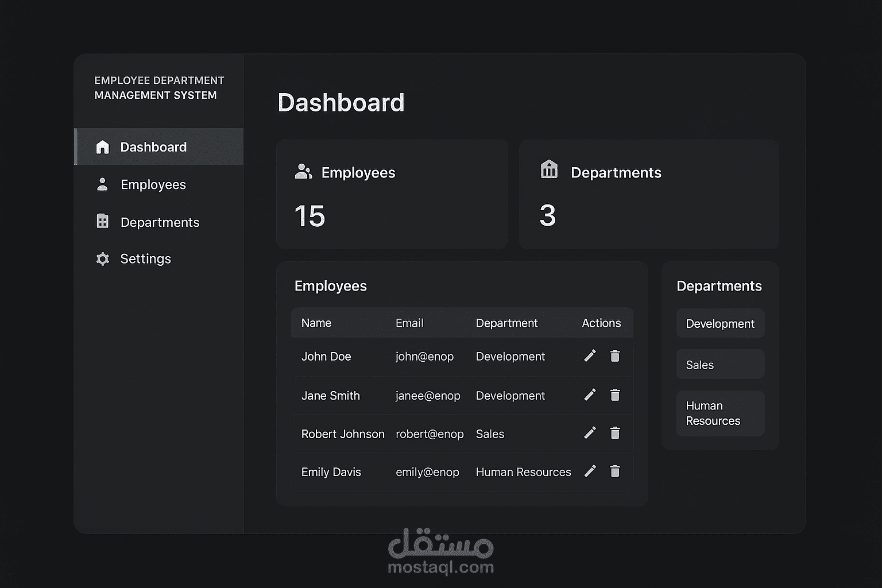Edit Emily Davis with the pencil icon
The height and width of the screenshot is (588, 882).
click(x=590, y=471)
